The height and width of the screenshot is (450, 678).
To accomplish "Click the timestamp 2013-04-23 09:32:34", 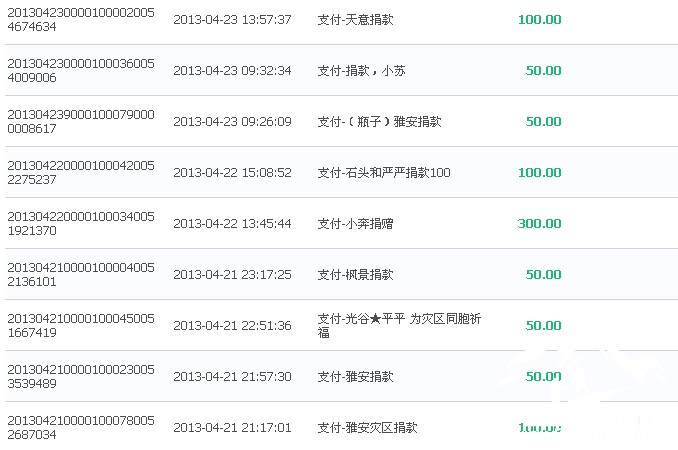I will [232, 70].
